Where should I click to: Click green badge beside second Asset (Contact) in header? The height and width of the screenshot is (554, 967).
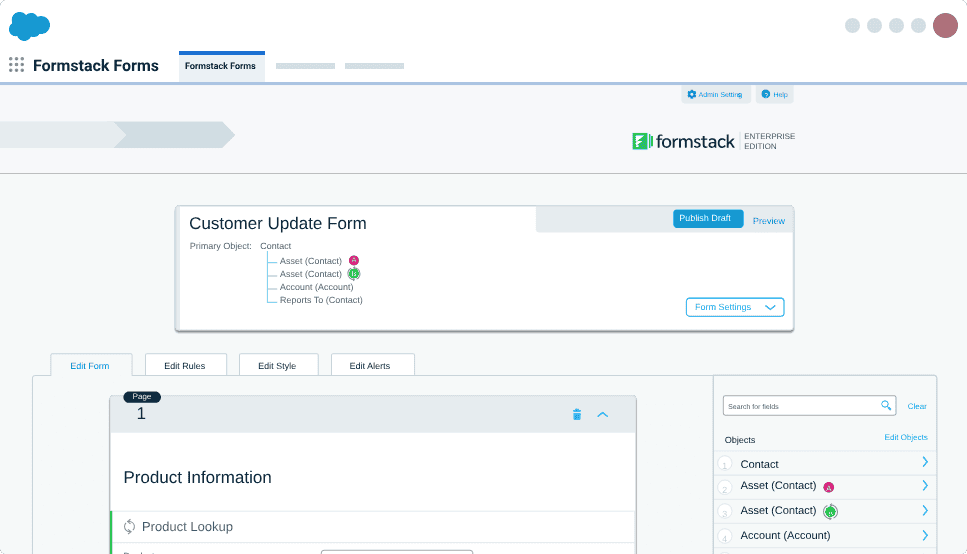tap(353, 274)
